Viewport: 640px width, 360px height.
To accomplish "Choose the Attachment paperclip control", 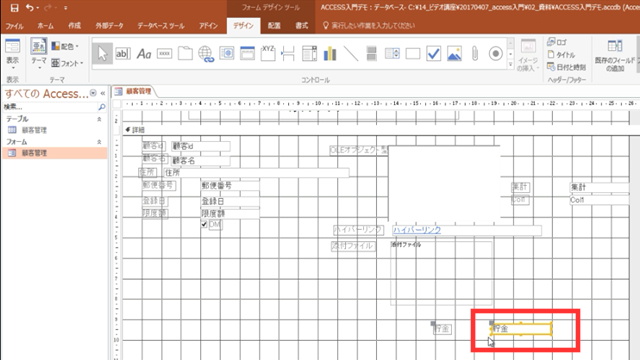I will 475,53.
